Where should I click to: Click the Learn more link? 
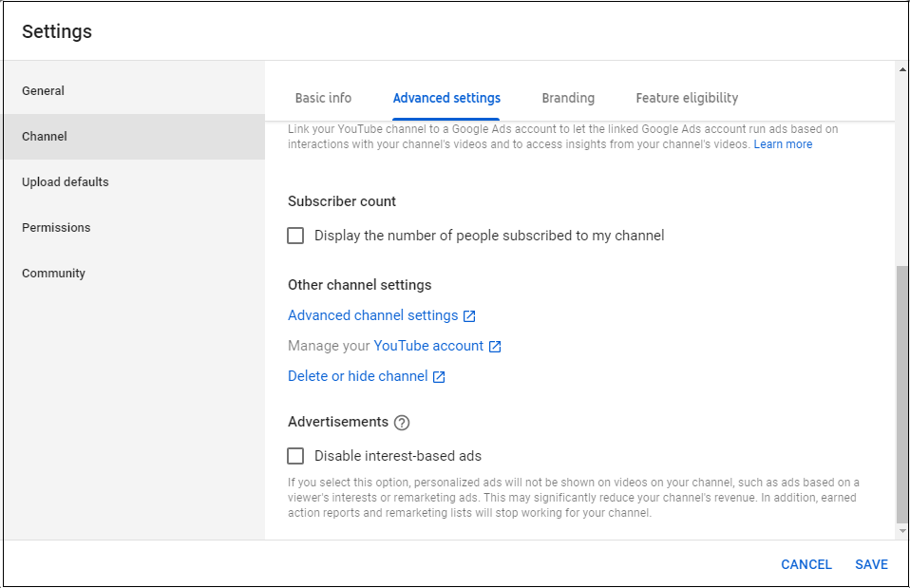(x=783, y=144)
